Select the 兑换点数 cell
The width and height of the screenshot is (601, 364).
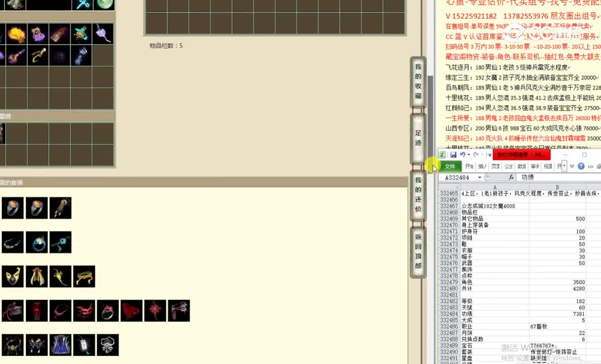(x=494, y=339)
